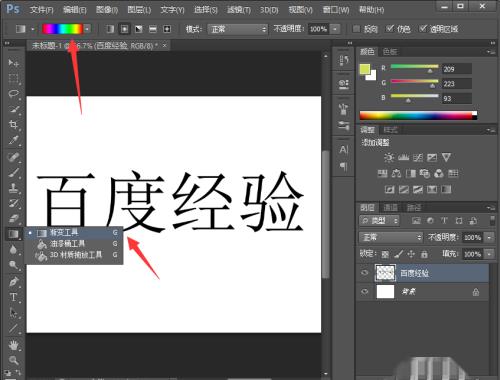Toggle the Transparency checkbox
The image size is (500, 380).
[423, 29]
